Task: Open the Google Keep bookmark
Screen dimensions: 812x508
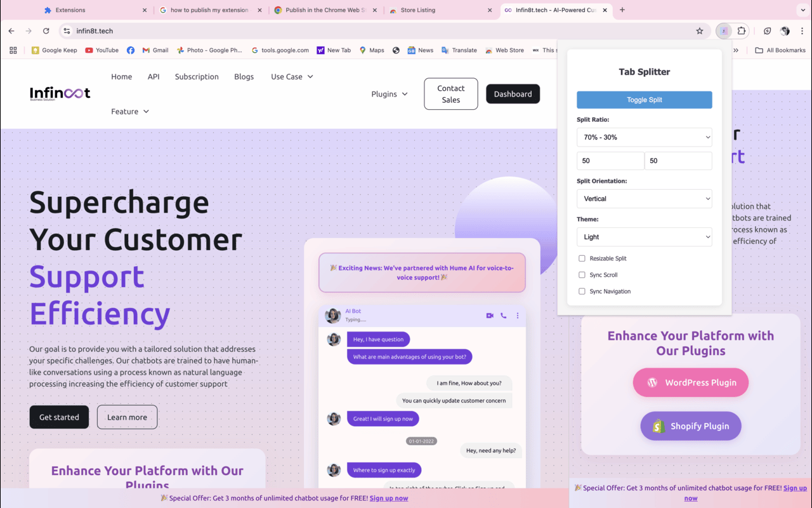Action: [x=55, y=50]
